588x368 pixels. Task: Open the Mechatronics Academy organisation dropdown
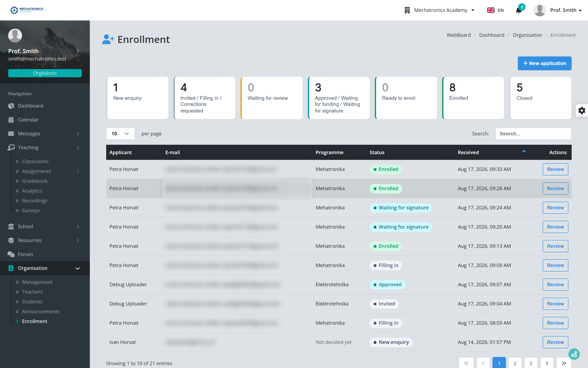[x=440, y=10]
